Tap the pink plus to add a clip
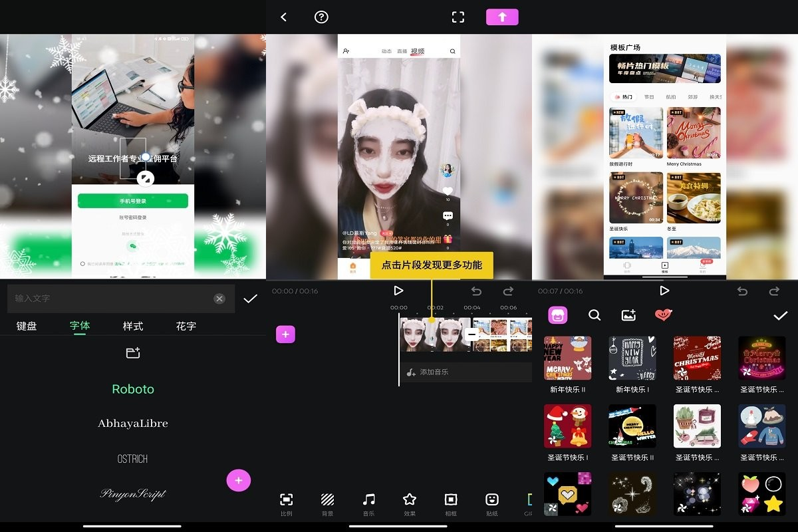Screen dimensions: 798x532 285,334
